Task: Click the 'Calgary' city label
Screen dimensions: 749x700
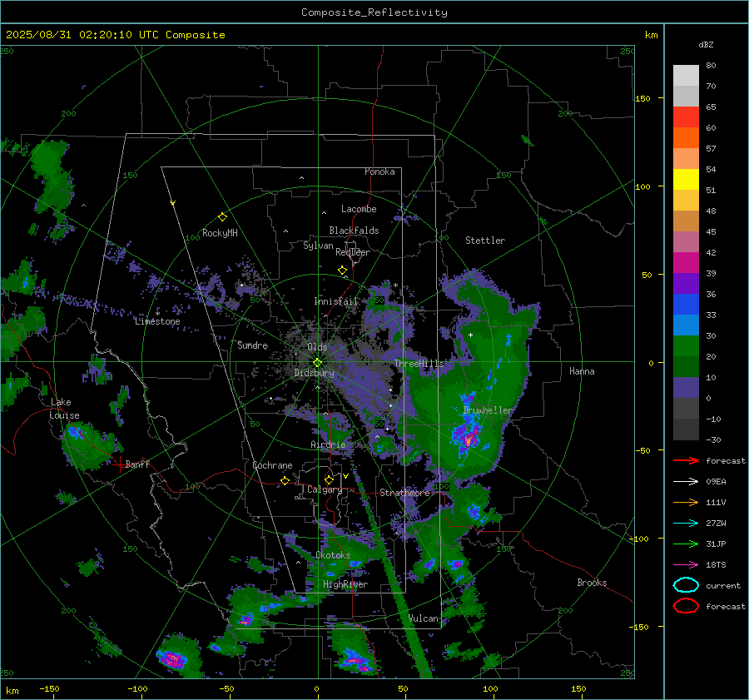Action: tap(325, 489)
